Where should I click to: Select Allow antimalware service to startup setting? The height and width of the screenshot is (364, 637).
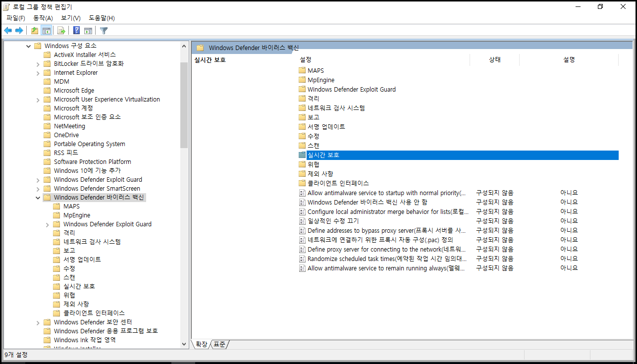(386, 193)
